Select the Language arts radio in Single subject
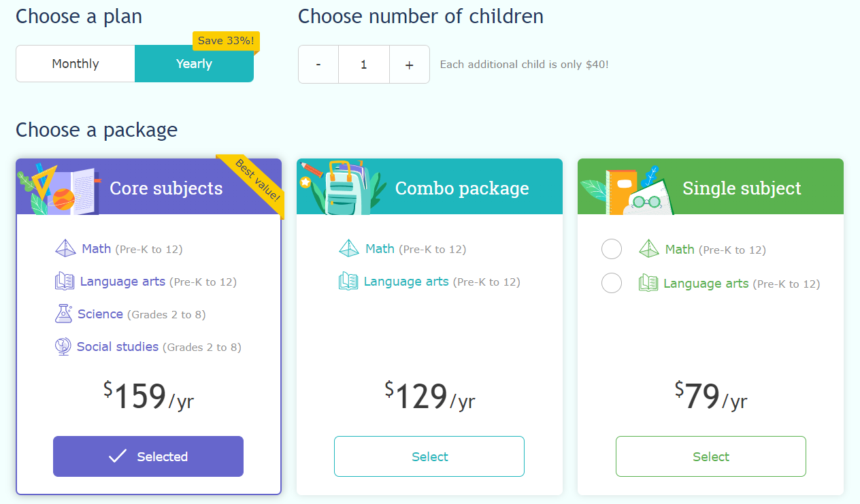The height and width of the screenshot is (504, 860). click(612, 283)
